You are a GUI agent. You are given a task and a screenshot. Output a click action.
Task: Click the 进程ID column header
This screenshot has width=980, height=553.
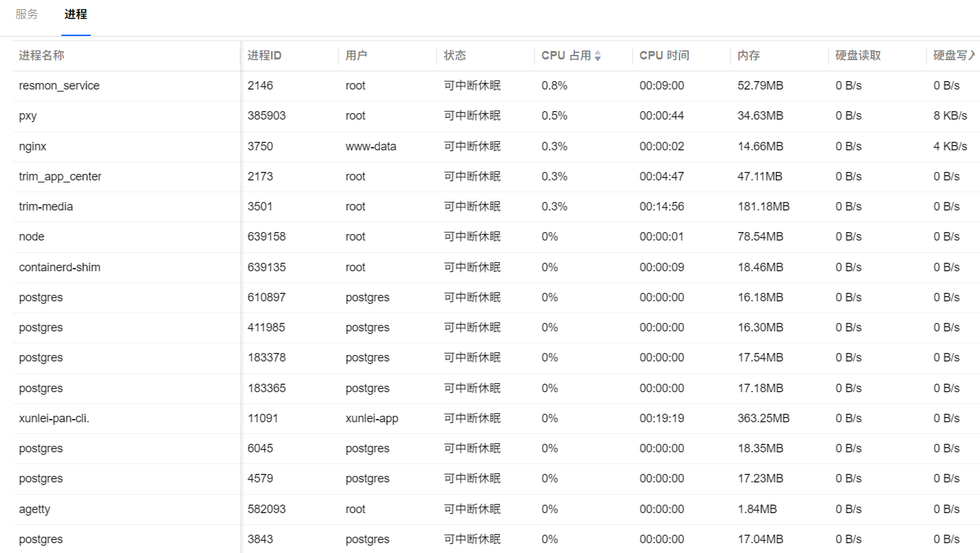pos(265,56)
